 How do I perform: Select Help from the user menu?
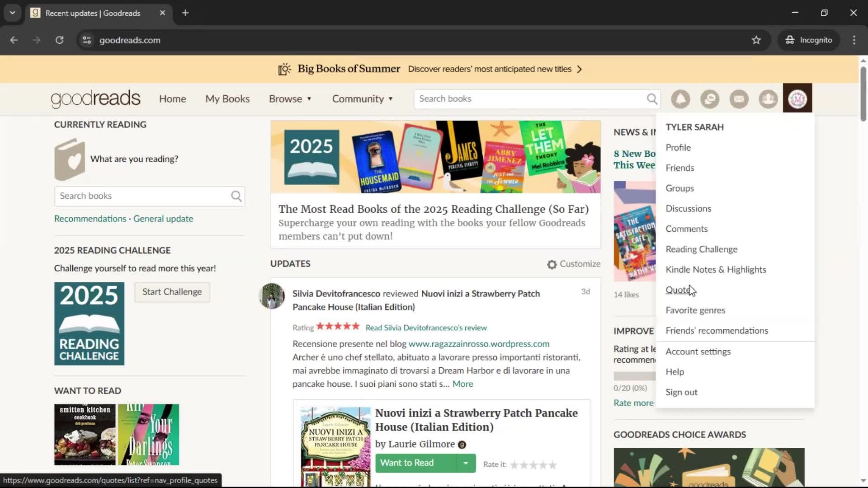coord(675,372)
